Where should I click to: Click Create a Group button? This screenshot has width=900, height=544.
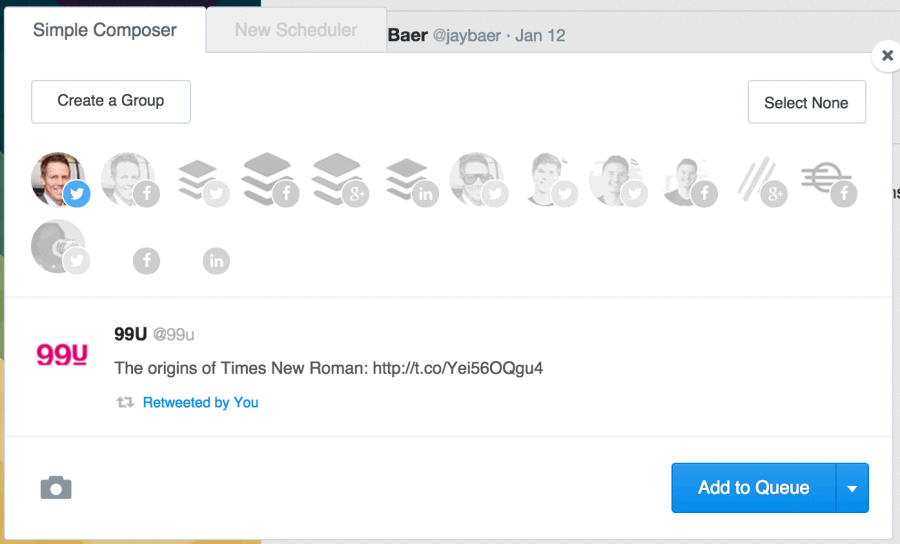pos(111,102)
